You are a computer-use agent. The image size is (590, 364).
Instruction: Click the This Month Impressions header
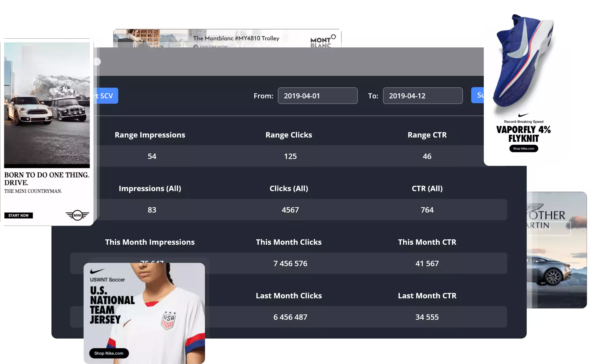(x=150, y=242)
